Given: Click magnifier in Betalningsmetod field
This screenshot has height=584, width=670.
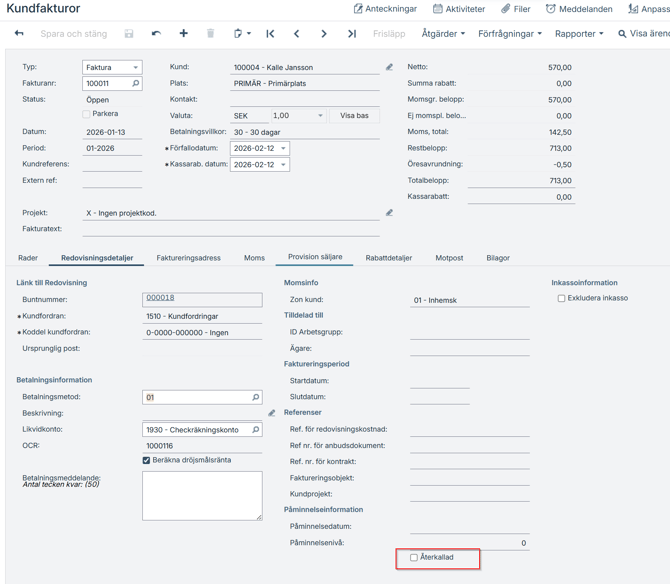Looking at the screenshot, I should pos(256,397).
